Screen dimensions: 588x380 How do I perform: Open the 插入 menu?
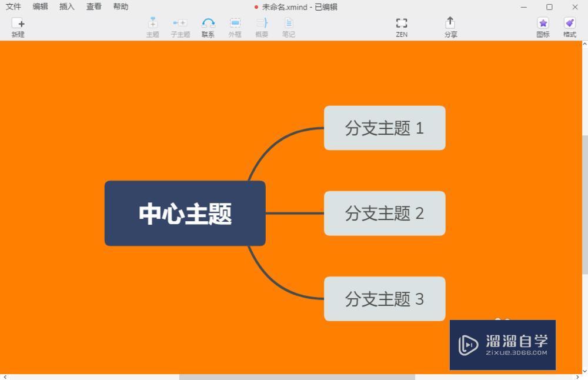pyautogui.click(x=66, y=6)
